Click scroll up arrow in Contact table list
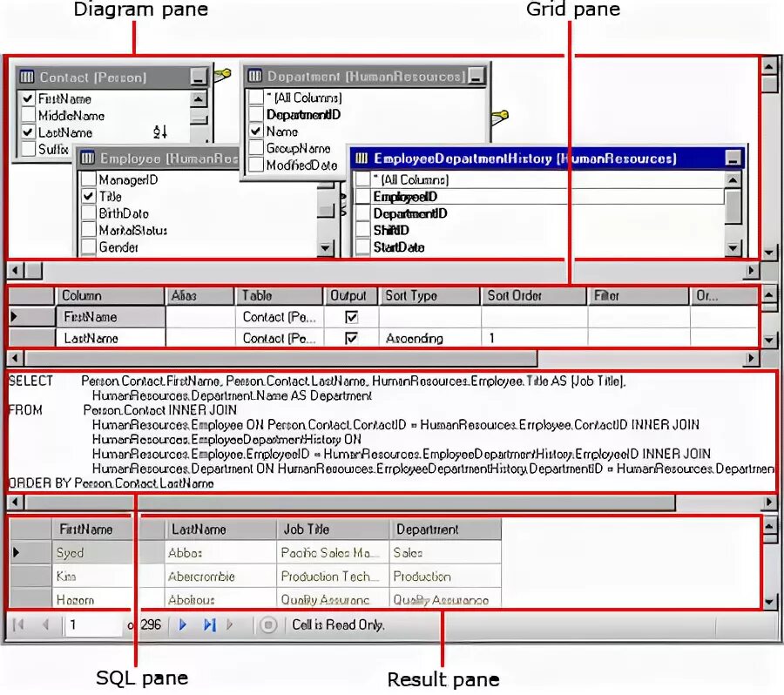Image resolution: width=784 pixels, height=695 pixels. [x=199, y=99]
